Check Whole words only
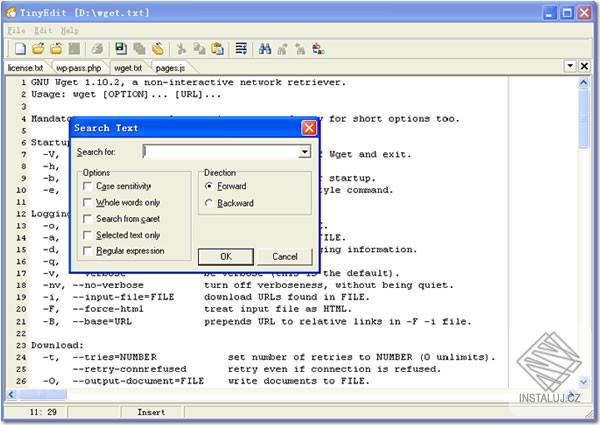 click(x=88, y=202)
